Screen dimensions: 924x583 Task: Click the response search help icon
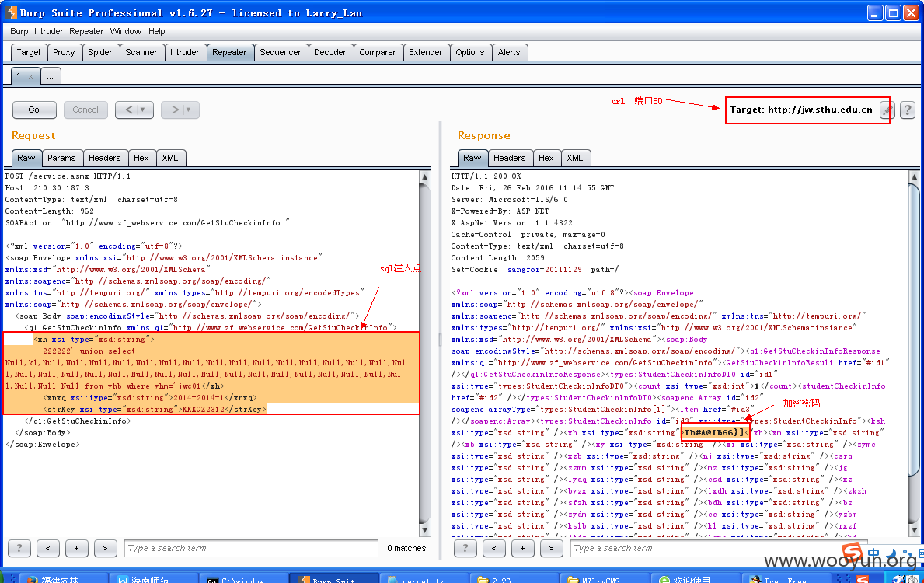pyautogui.click(x=465, y=548)
